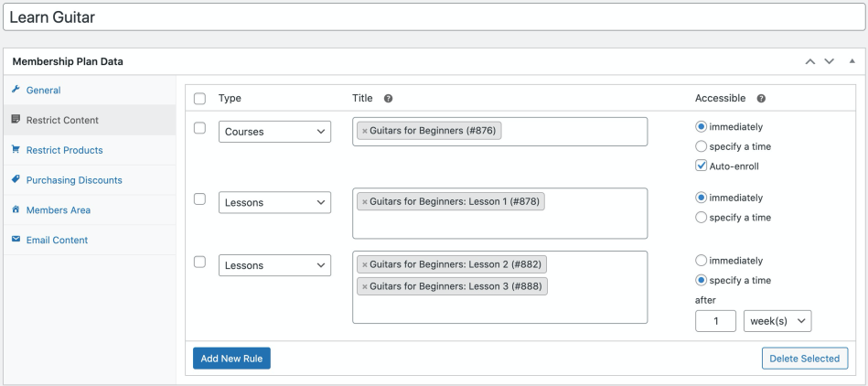Click the 'after' number input field
Image resolution: width=868 pixels, height=386 pixels.
(715, 321)
